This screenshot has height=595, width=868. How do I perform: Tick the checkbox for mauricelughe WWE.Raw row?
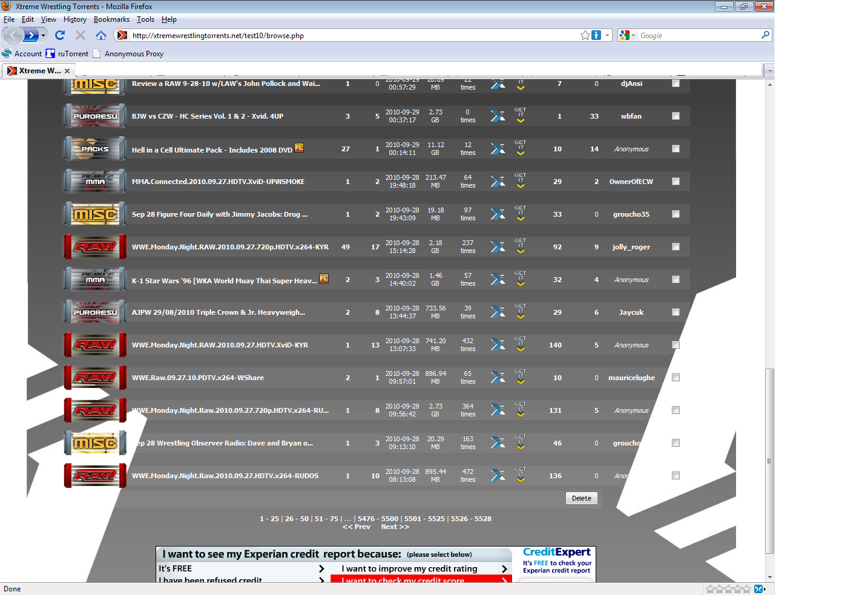click(x=676, y=378)
